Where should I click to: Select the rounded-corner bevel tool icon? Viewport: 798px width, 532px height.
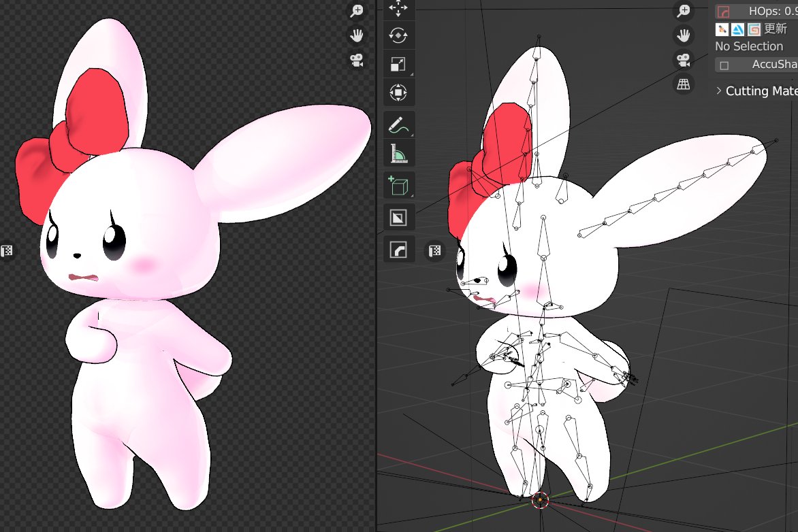[x=398, y=250]
